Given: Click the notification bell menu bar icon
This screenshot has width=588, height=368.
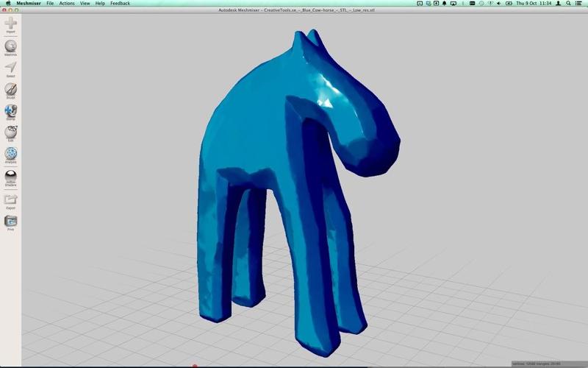Looking at the screenshot, I should click(x=445, y=4).
